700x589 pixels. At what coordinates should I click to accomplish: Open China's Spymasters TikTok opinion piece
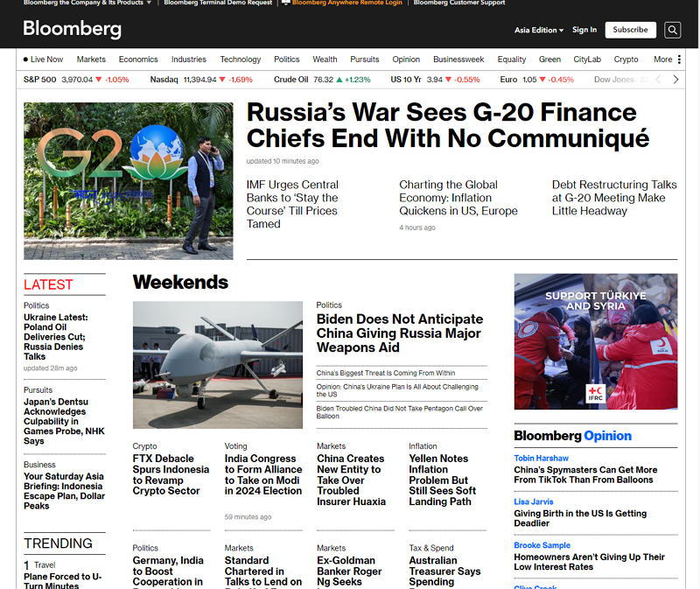coord(585,474)
